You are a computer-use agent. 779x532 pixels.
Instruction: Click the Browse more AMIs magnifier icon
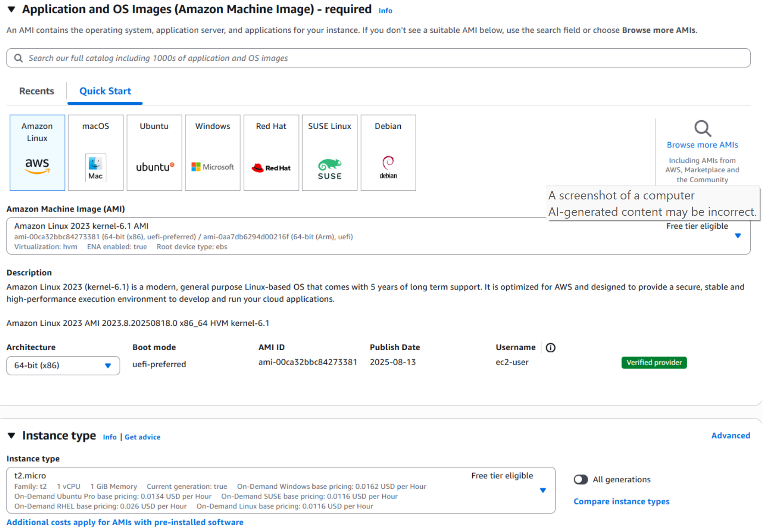click(x=702, y=129)
